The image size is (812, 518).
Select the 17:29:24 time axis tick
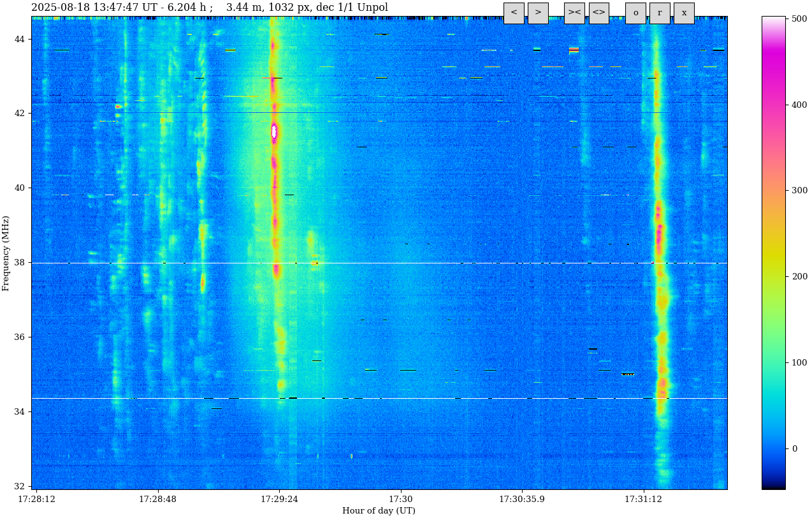tap(279, 499)
